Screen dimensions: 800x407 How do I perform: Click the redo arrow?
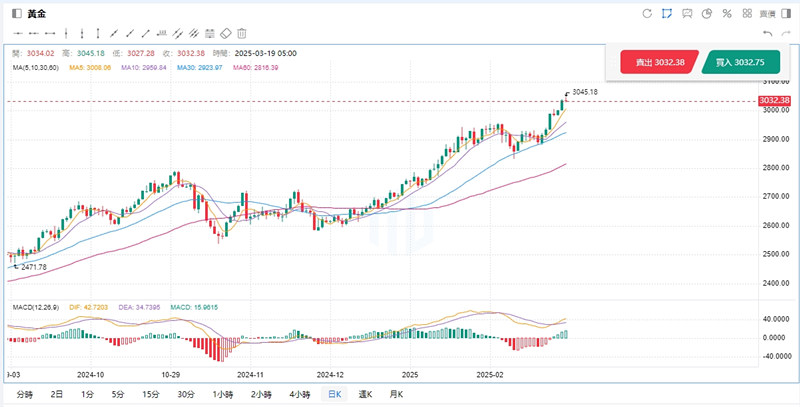pos(785,33)
